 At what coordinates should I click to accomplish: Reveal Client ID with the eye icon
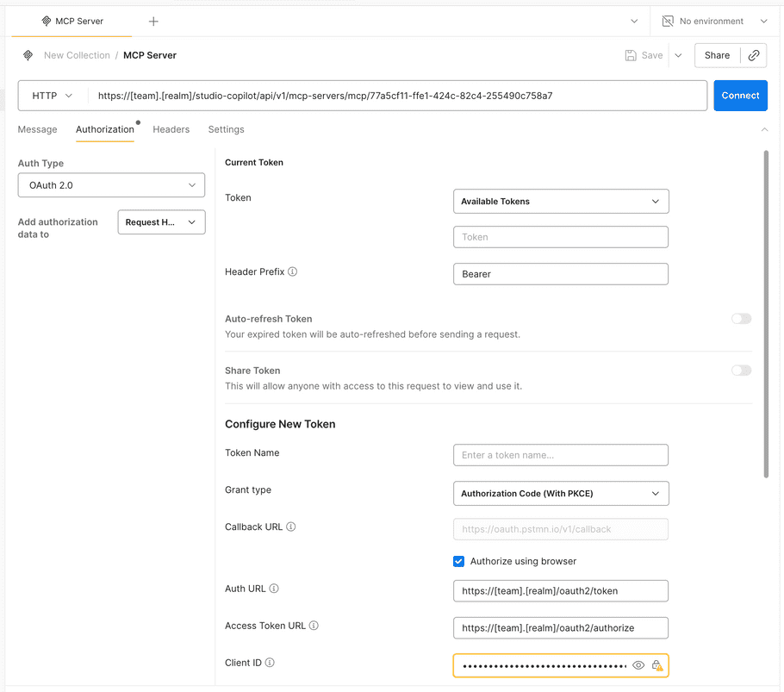tap(638, 665)
